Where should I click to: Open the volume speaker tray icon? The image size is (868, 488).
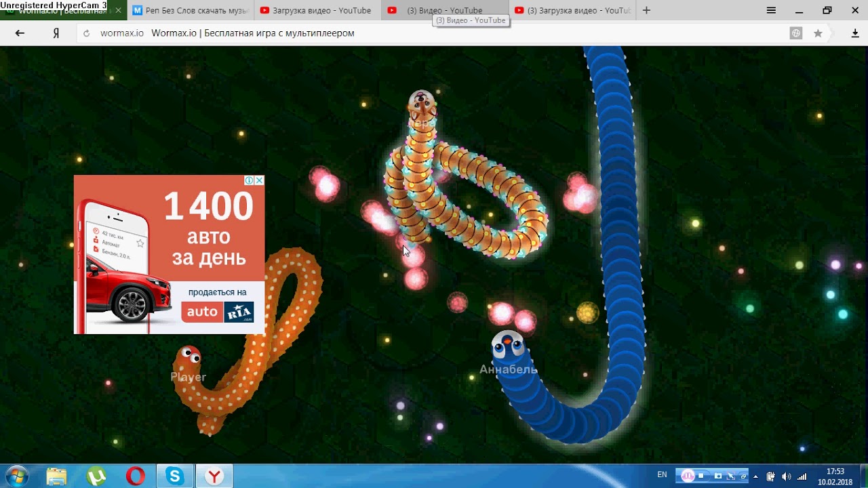point(787,476)
